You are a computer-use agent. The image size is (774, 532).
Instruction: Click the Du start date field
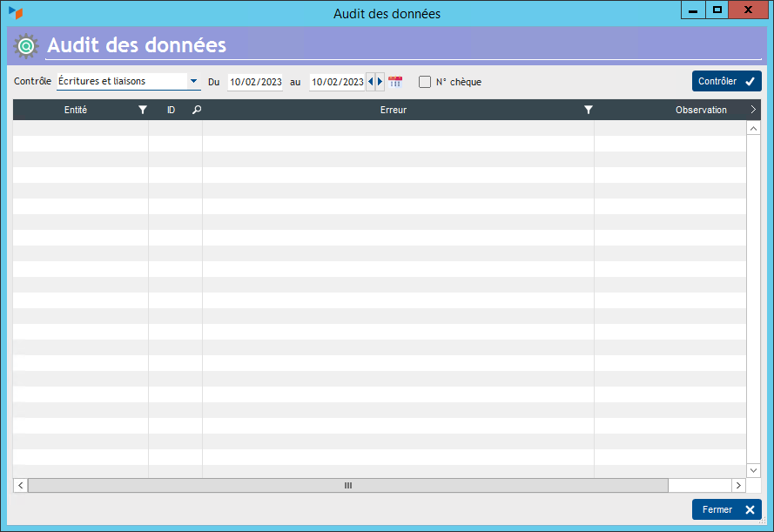(x=255, y=82)
